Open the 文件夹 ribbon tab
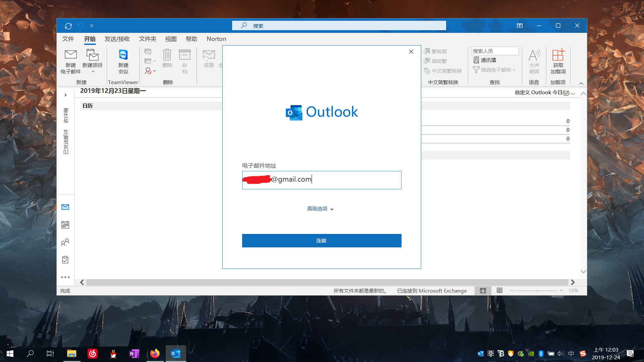 pyautogui.click(x=148, y=39)
